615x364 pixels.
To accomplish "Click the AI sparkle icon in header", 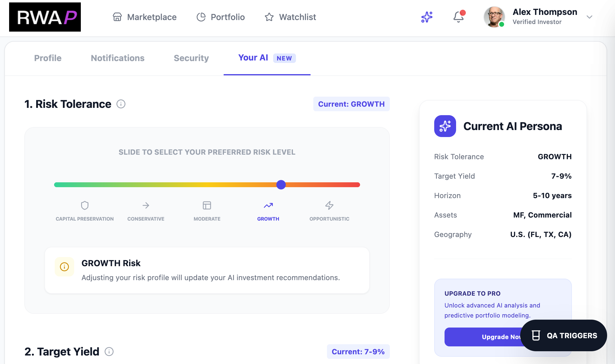I will pos(427,17).
